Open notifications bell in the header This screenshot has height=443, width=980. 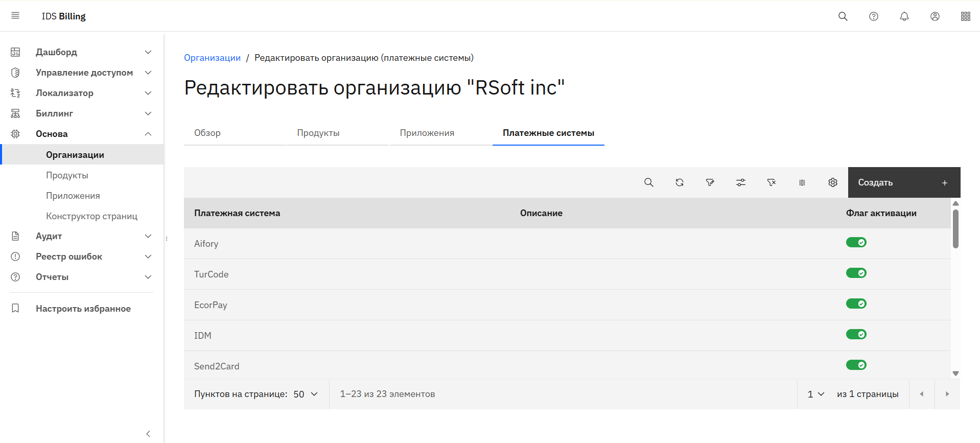904,16
